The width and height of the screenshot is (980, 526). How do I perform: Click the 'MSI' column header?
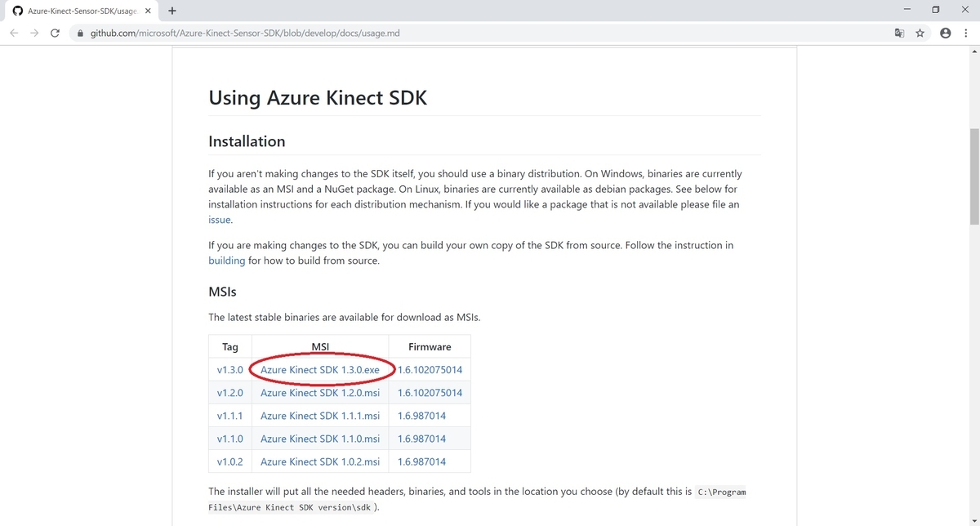click(x=320, y=346)
